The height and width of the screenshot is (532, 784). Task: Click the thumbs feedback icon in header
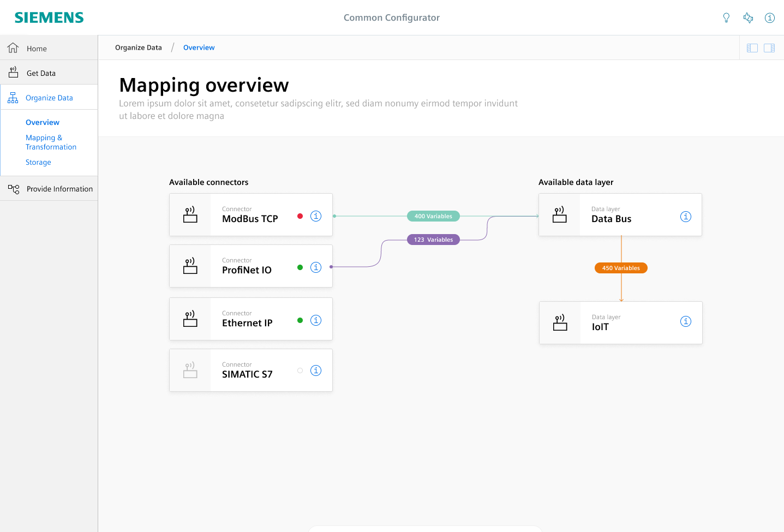(x=748, y=18)
